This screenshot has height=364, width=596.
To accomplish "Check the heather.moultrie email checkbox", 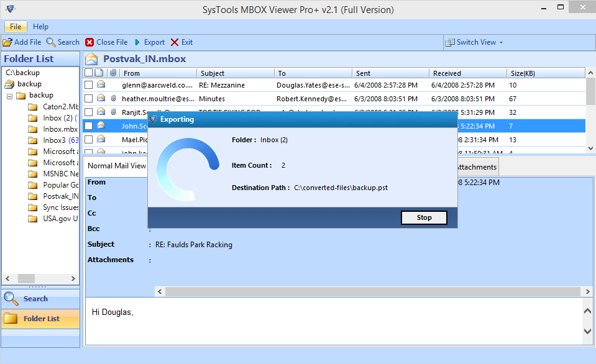I will [89, 98].
